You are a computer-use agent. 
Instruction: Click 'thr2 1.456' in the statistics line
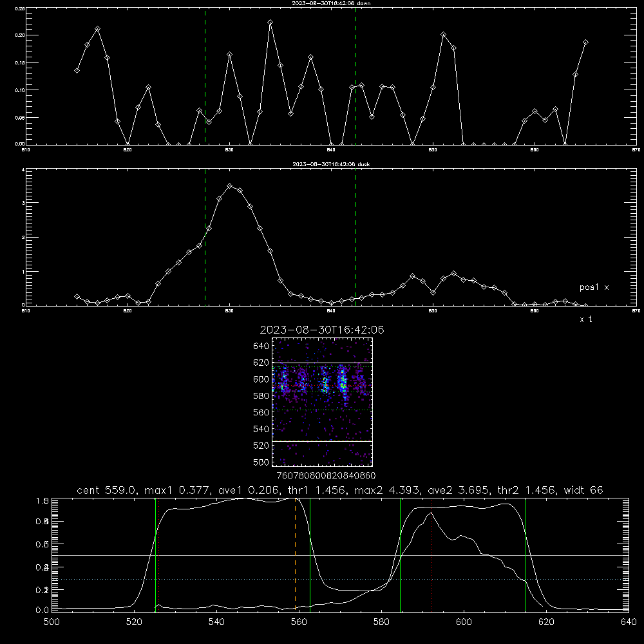[x=526, y=490]
